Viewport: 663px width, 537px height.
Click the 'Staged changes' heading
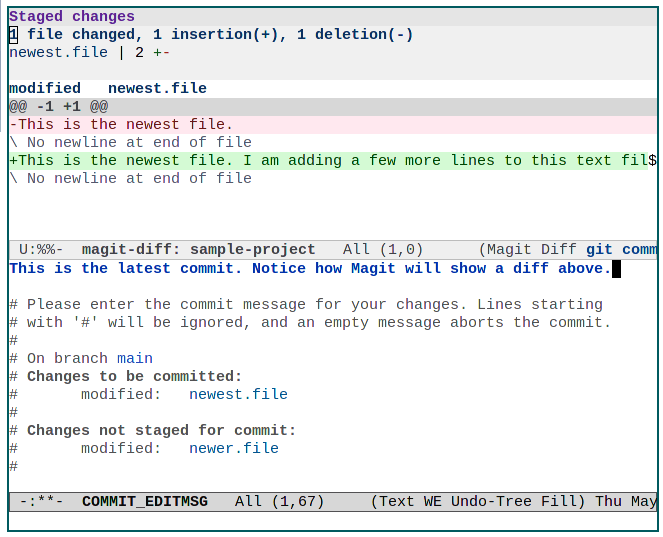click(72, 16)
